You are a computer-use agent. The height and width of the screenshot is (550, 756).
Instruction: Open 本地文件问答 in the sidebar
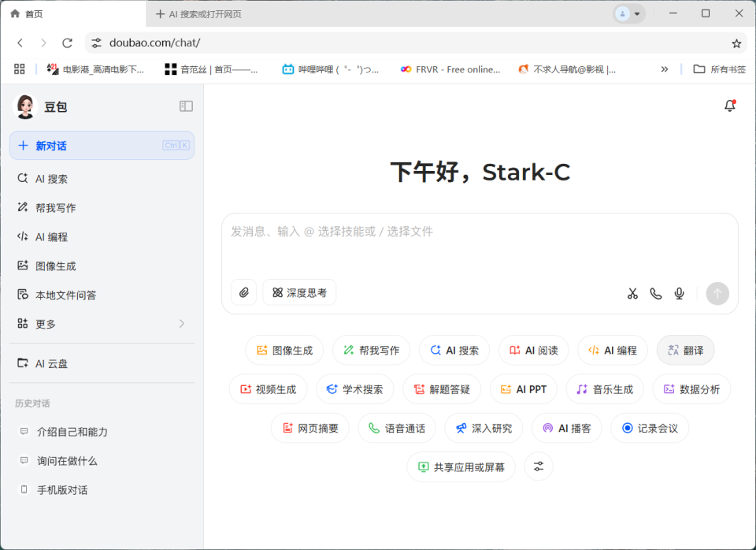coord(102,295)
